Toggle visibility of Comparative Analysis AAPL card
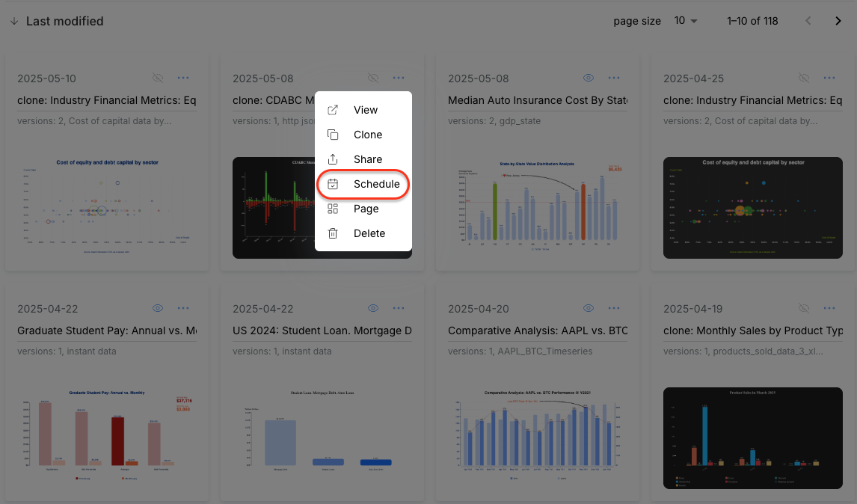 588,308
